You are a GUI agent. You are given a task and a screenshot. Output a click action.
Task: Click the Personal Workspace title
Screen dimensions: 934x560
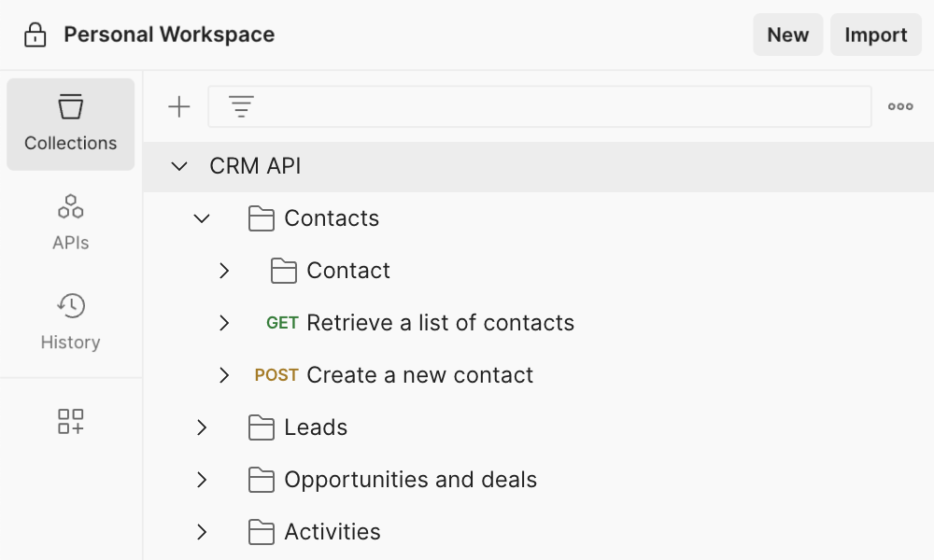click(x=169, y=35)
